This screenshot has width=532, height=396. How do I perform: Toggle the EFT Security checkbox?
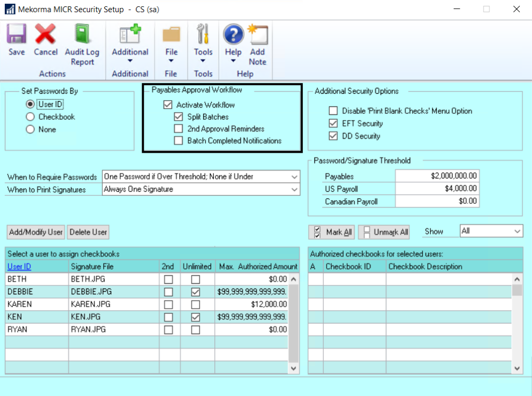(333, 123)
